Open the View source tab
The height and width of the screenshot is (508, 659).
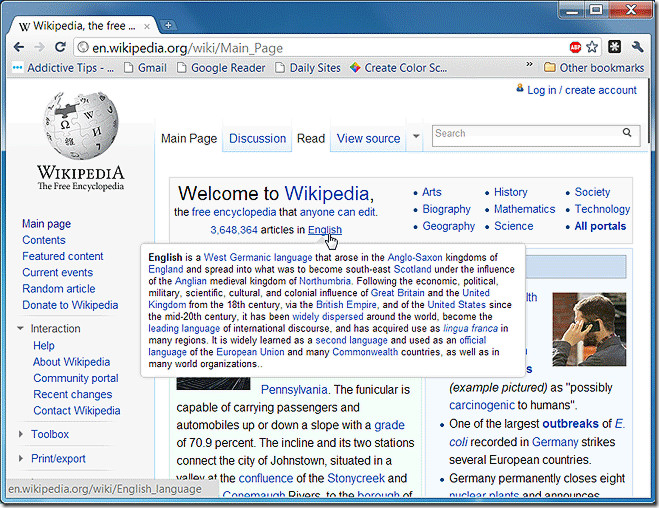(x=368, y=138)
